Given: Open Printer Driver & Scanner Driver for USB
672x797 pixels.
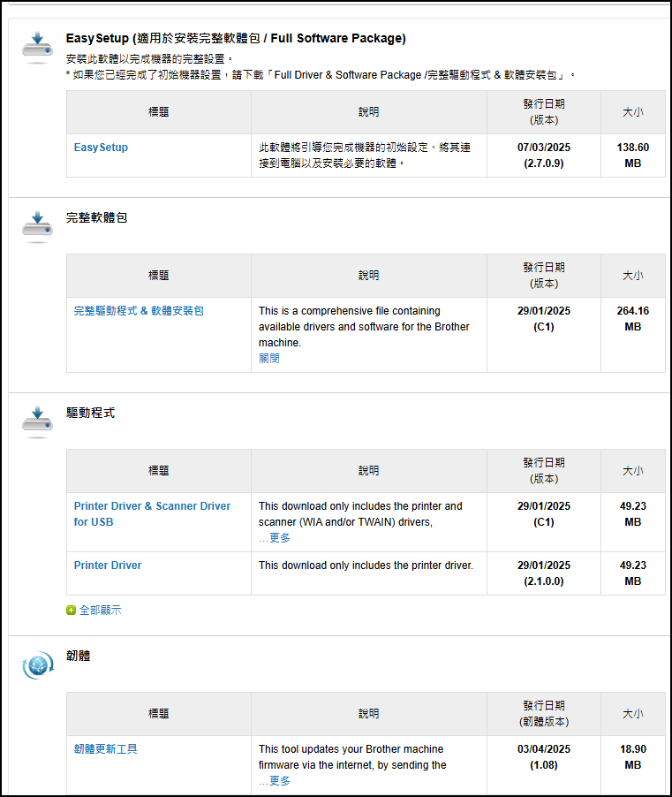Looking at the screenshot, I should tap(153, 514).
